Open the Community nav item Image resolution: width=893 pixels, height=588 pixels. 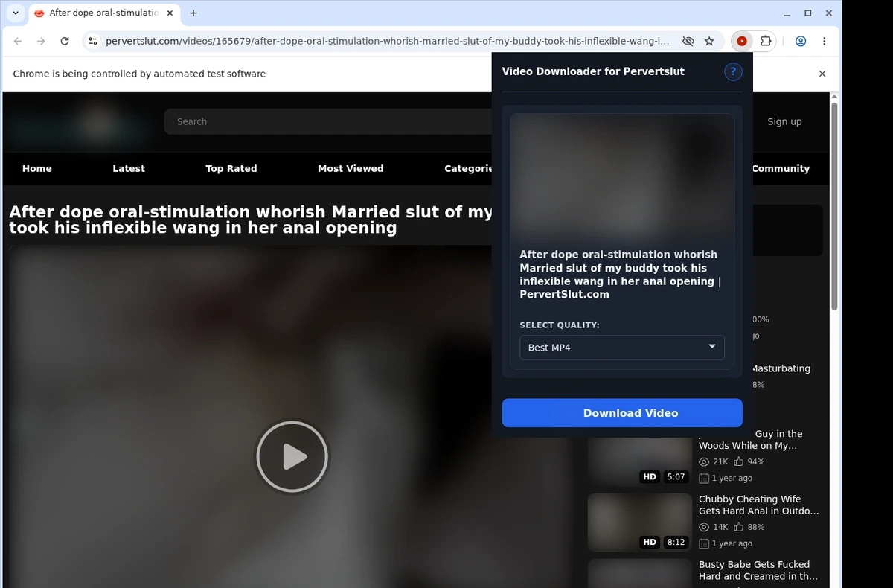(x=781, y=169)
